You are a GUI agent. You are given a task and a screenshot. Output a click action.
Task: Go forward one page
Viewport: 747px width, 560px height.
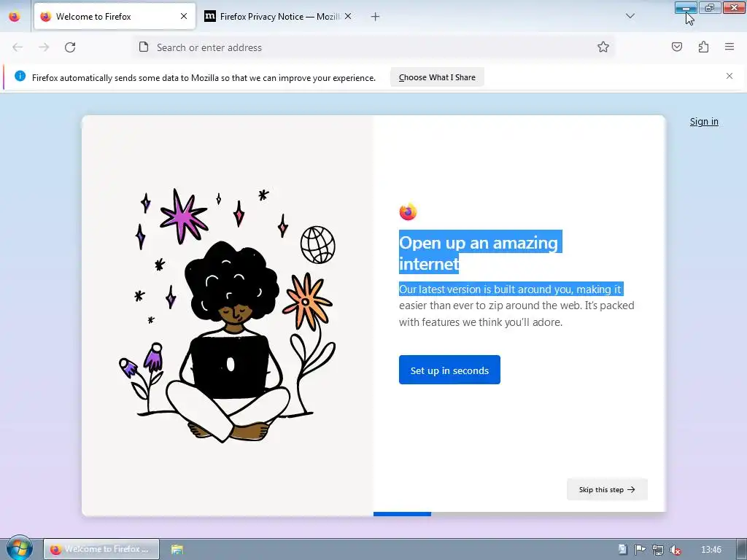[x=44, y=47]
